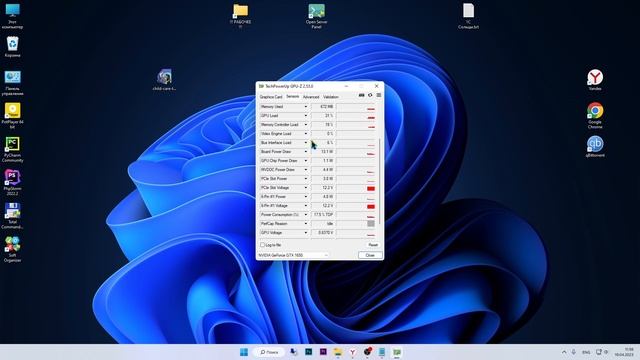Click the GPU Load value field
640x360 pixels.
(323, 116)
